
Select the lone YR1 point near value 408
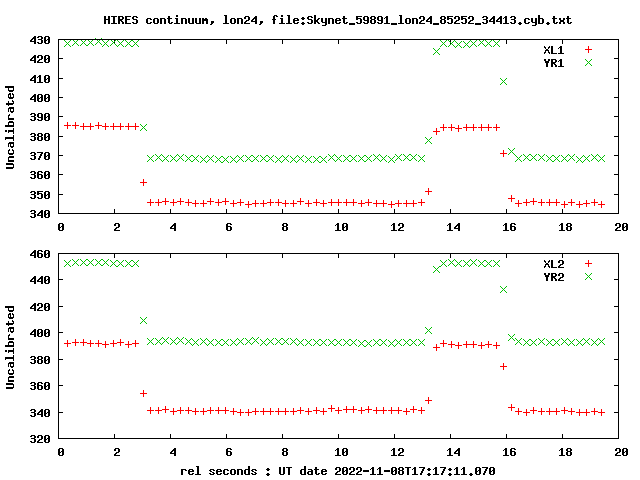[503, 82]
